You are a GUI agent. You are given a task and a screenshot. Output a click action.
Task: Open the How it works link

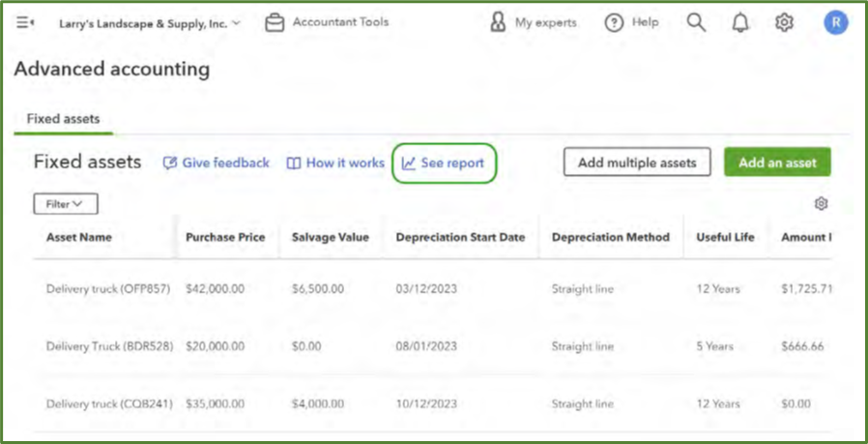click(335, 163)
